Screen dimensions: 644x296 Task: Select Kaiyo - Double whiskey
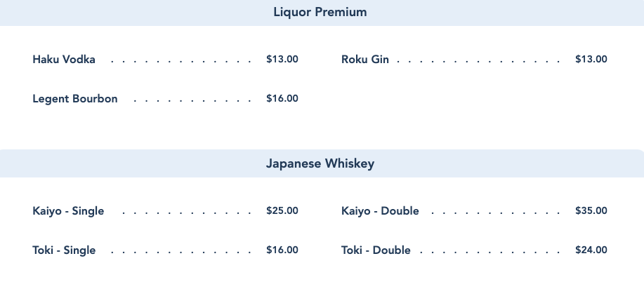pos(380,211)
